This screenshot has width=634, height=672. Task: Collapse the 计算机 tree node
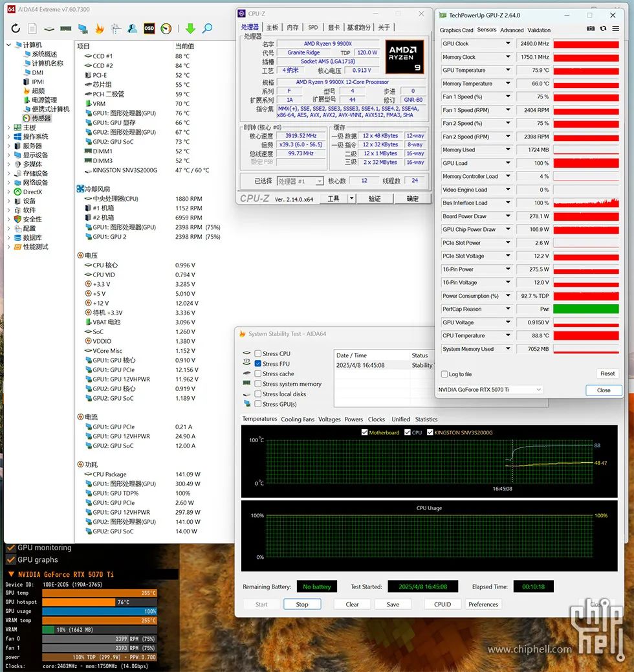(8, 45)
